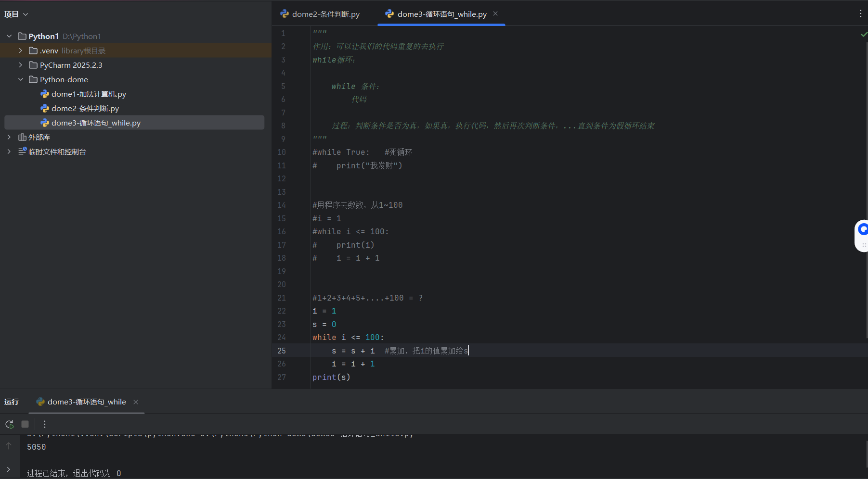868x479 pixels.
Task: Rerun the dome3 script
Action: (x=9, y=424)
